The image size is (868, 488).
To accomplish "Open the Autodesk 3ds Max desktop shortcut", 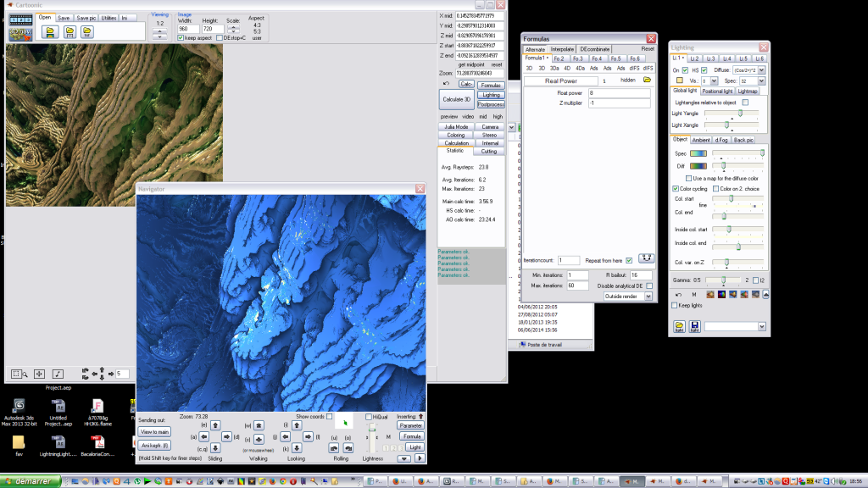I will (19, 405).
